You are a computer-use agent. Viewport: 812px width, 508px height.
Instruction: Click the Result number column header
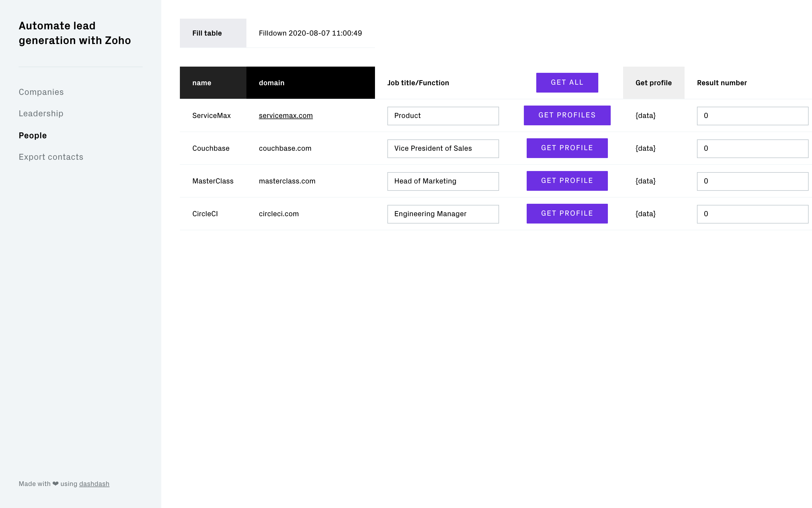(722, 83)
